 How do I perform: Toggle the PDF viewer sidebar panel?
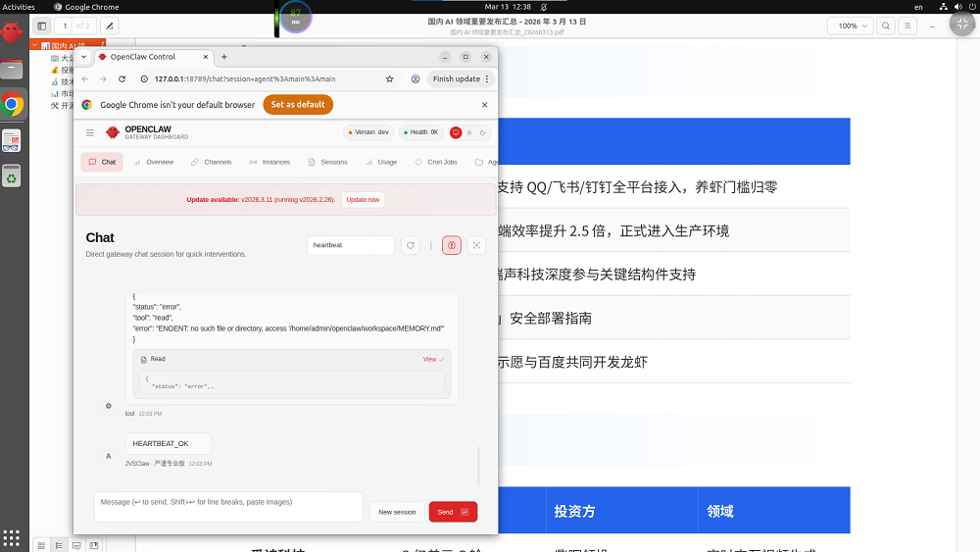(41, 25)
